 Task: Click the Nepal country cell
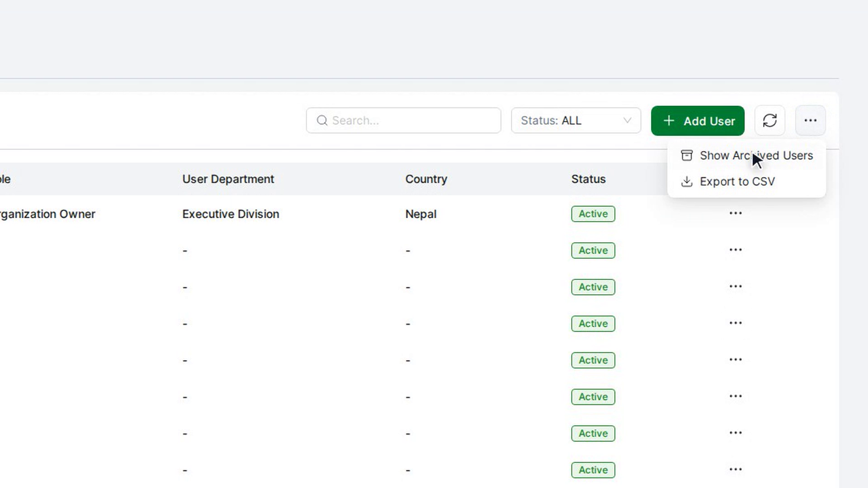421,214
